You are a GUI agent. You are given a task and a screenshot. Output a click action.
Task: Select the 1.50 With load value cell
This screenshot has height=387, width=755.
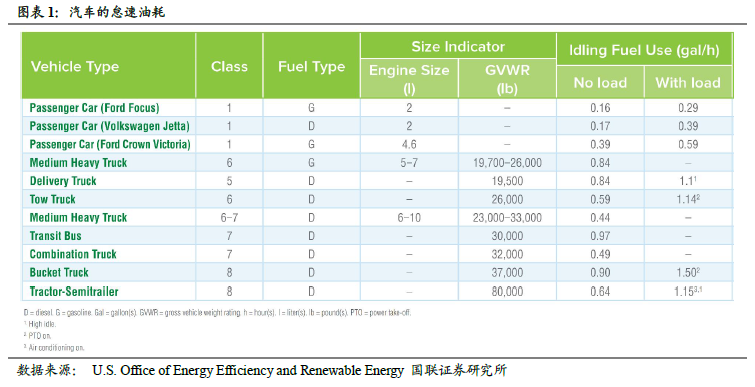coord(688,272)
